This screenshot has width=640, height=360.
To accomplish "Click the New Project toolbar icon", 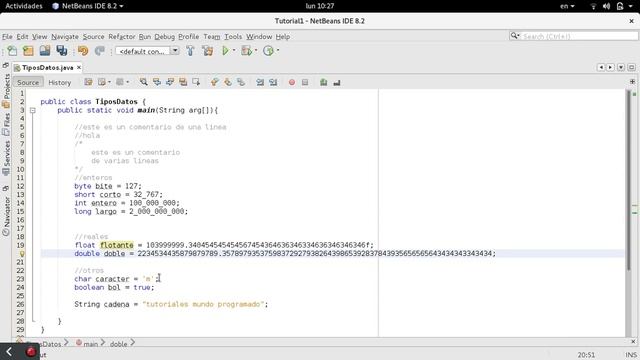I will click(x=28, y=51).
